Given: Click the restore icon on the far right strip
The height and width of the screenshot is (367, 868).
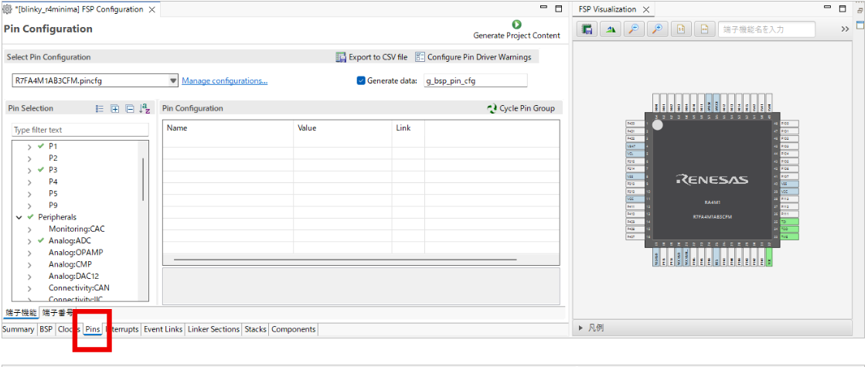Looking at the screenshot, I should pyautogui.click(x=861, y=9).
